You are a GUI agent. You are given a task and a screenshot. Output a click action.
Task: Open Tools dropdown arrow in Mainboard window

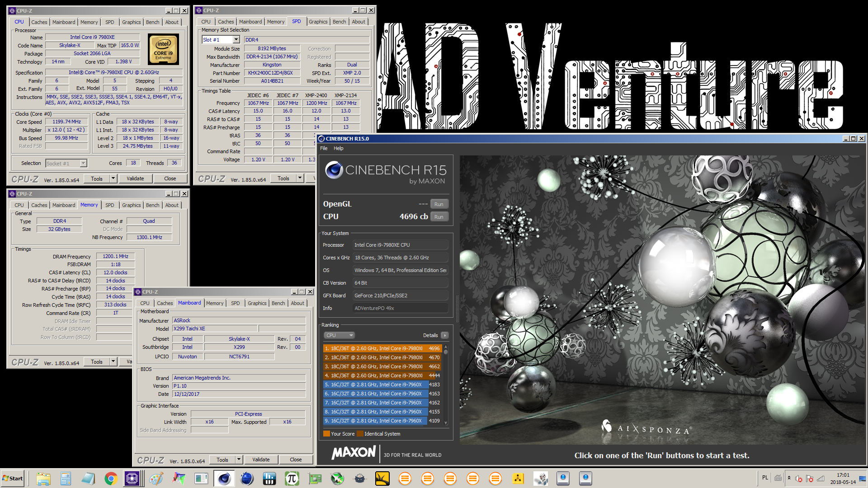point(239,460)
